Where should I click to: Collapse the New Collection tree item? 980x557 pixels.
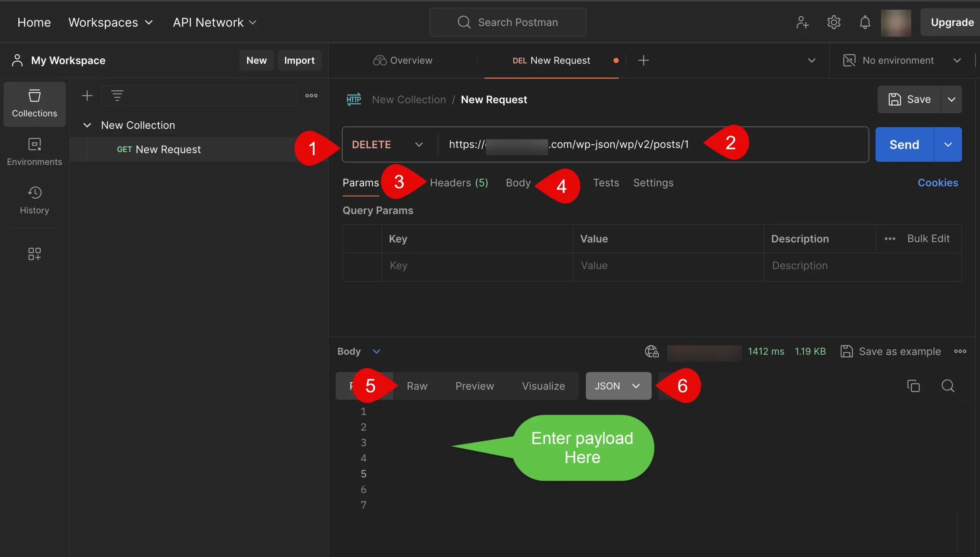(87, 125)
